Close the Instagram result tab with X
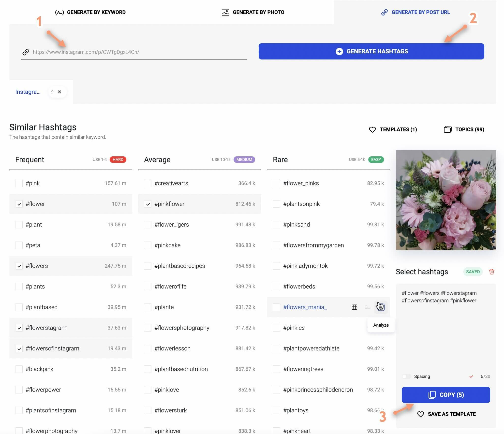 click(x=59, y=92)
